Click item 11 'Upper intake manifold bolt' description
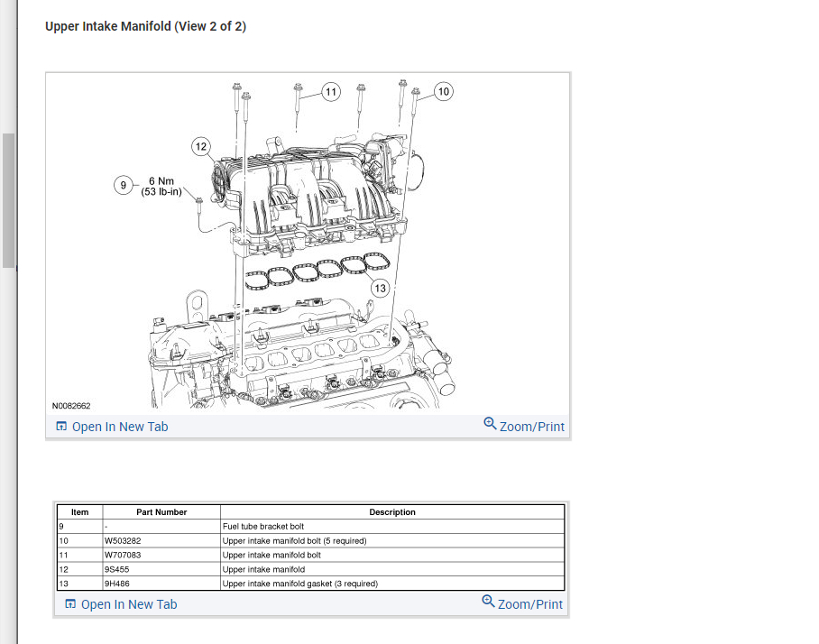This screenshot has width=819, height=644. pos(271,556)
